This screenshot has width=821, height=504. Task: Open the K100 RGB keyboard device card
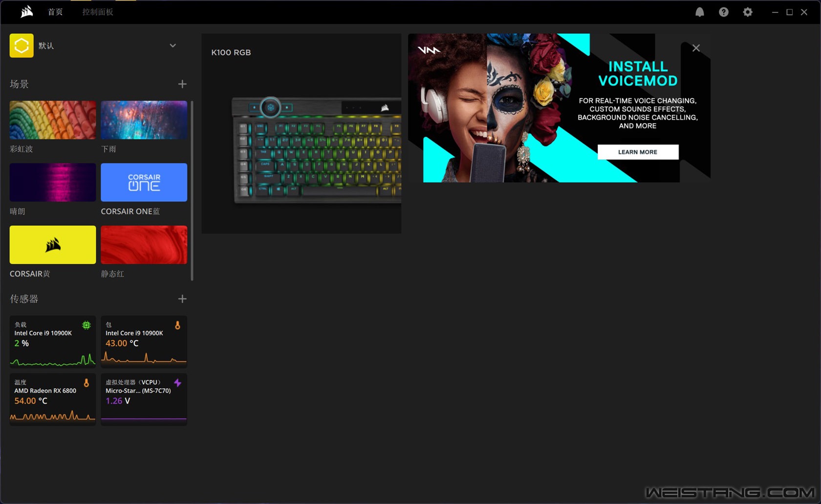click(302, 133)
